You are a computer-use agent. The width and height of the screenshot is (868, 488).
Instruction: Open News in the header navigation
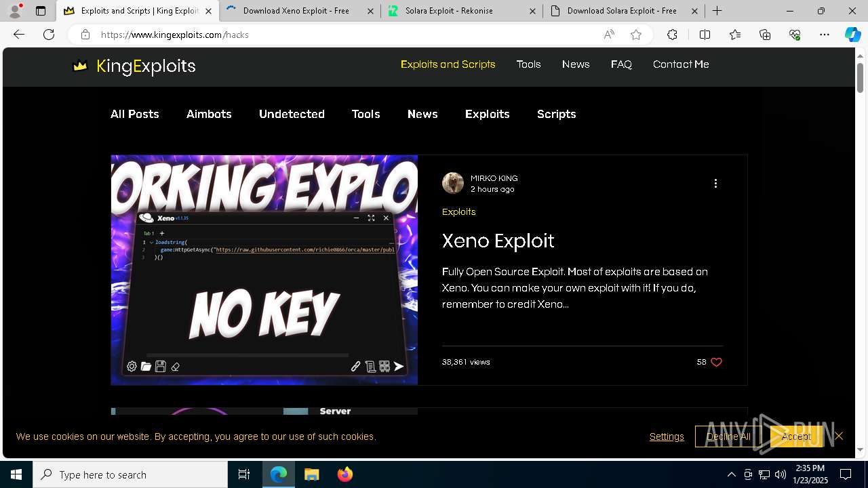(x=576, y=64)
